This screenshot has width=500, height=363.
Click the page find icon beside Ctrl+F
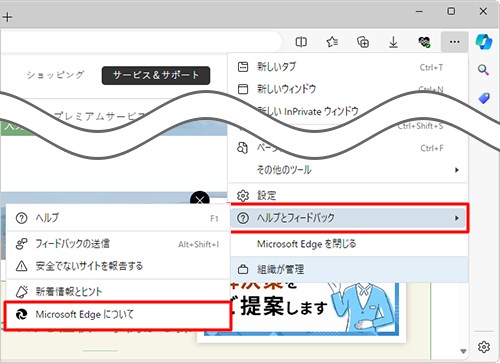pos(242,148)
